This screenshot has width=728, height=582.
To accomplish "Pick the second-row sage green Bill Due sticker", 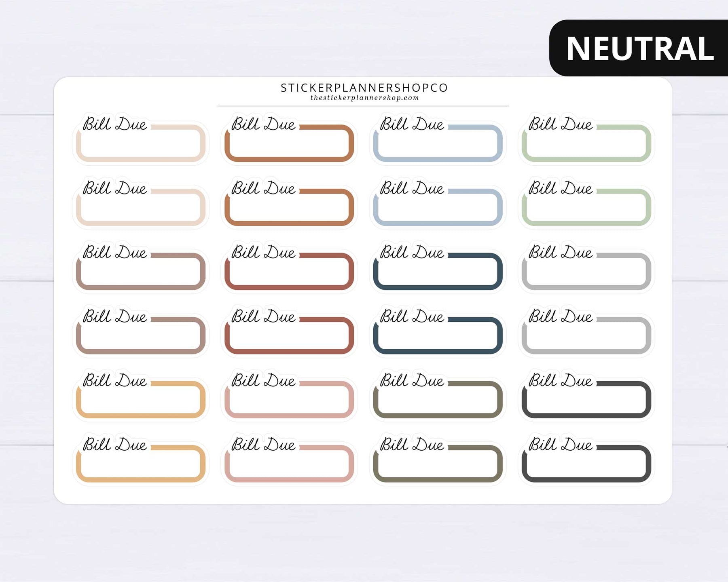I will pos(586,202).
